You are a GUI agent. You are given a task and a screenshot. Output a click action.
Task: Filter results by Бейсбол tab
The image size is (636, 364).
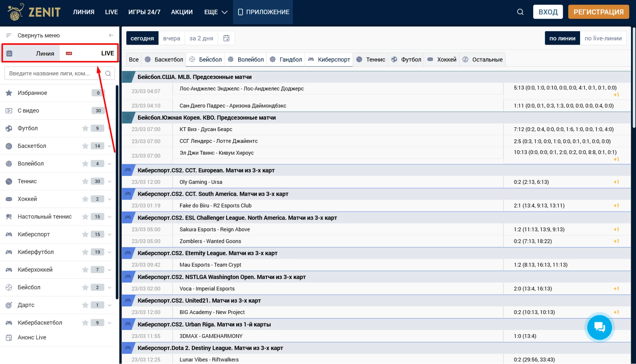(x=205, y=59)
